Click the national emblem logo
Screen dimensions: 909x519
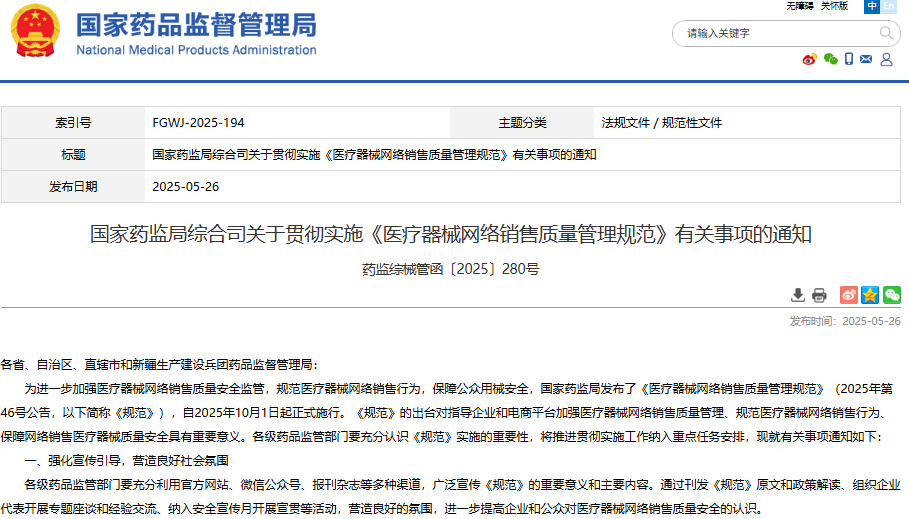pyautogui.click(x=35, y=31)
